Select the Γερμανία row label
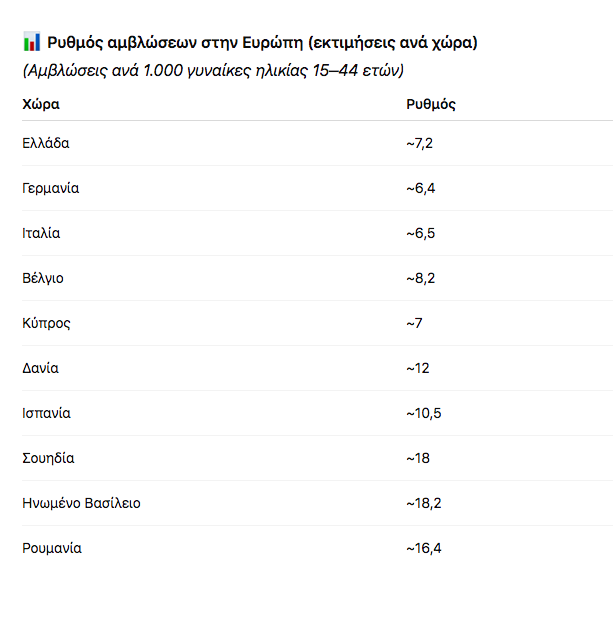Viewport: 613px width, 639px height. pos(51,188)
